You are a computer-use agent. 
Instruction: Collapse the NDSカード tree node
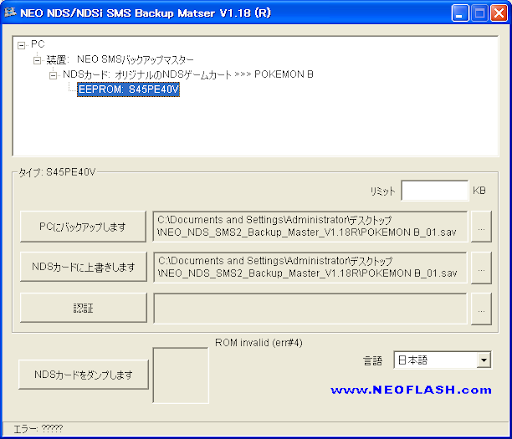pyautogui.click(x=53, y=75)
